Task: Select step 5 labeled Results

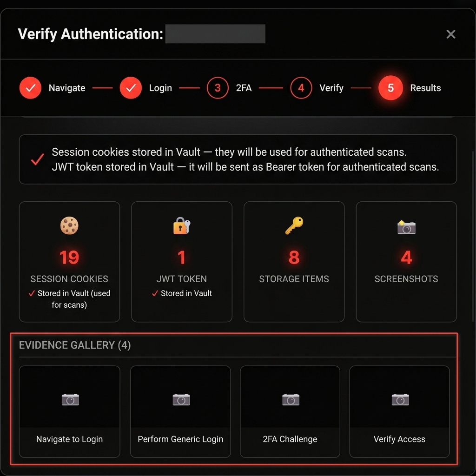Action: click(390, 87)
